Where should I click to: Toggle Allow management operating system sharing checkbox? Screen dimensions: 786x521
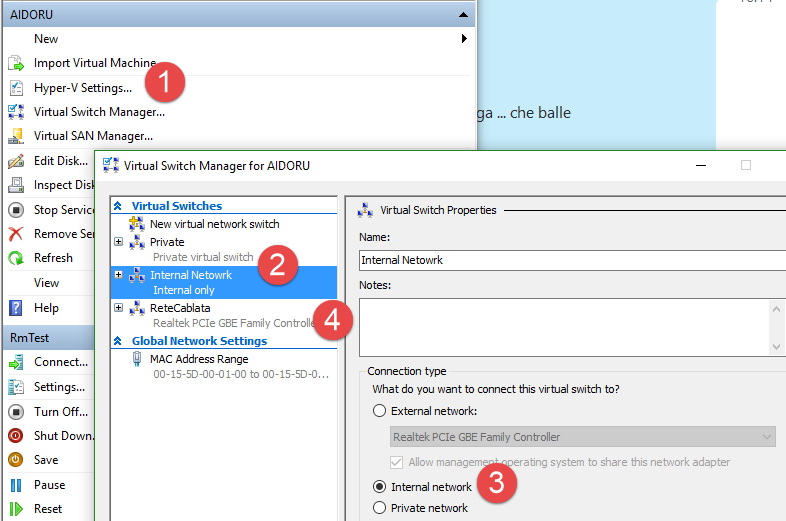click(x=396, y=462)
